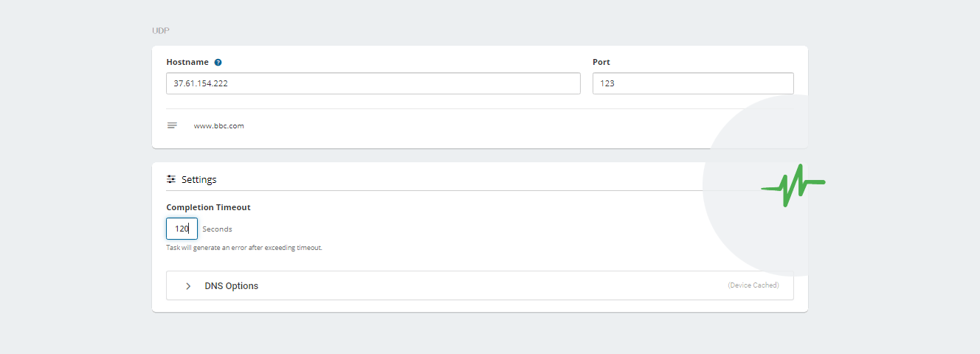Focus the Hostname field showing 37.61.154.222
This screenshot has height=354, width=980.
coord(373,83)
